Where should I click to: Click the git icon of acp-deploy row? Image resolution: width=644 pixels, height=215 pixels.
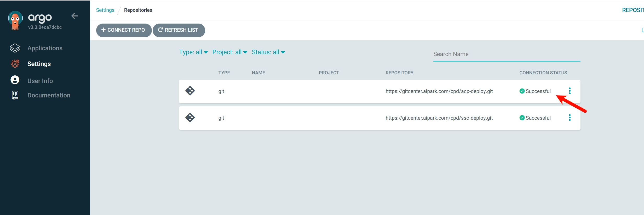coord(190,91)
